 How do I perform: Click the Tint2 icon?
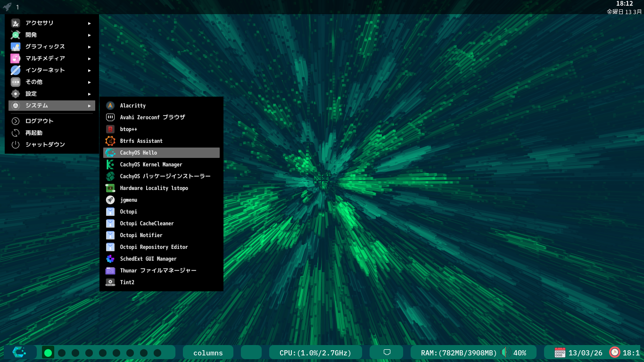coord(110,282)
